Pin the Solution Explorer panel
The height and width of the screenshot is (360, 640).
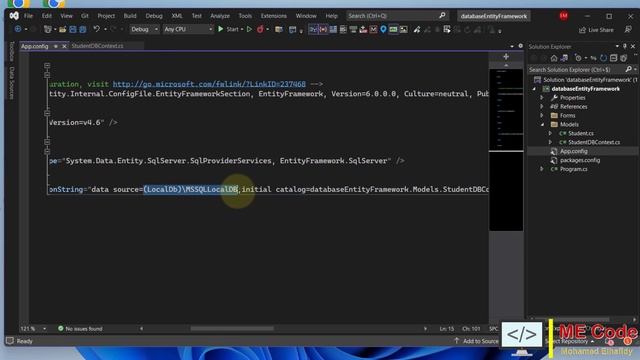click(624, 47)
